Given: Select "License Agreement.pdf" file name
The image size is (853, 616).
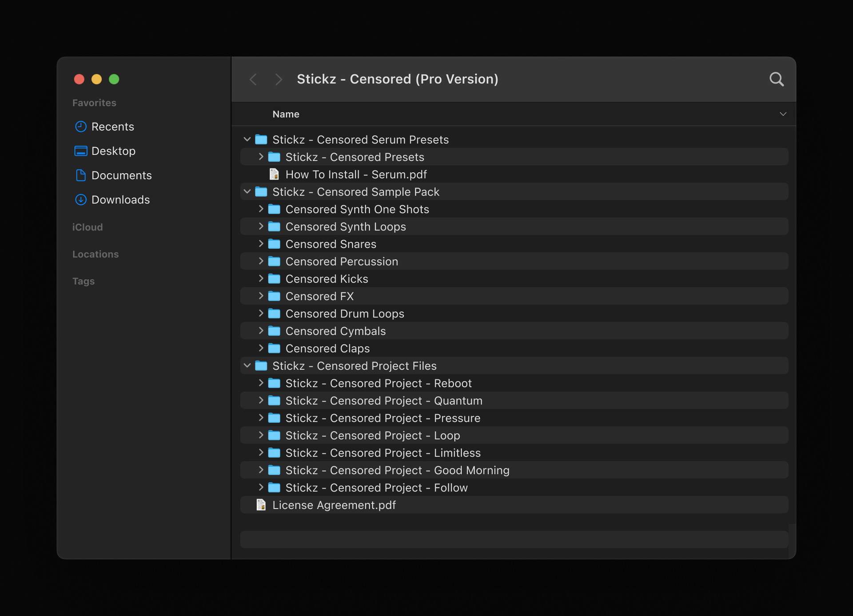Looking at the screenshot, I should click(334, 505).
